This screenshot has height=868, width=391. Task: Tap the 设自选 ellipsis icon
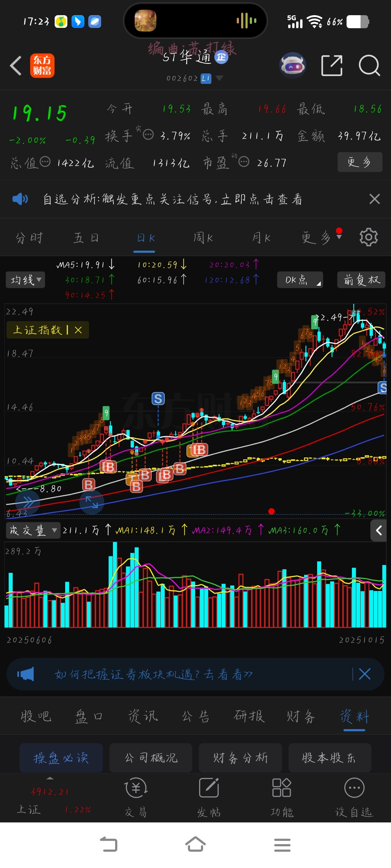pos(354,788)
